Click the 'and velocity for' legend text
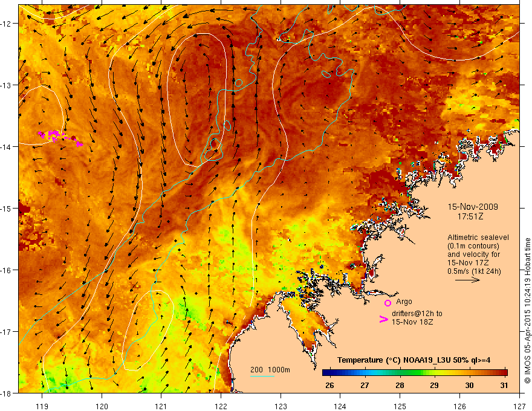This screenshot has width=532, height=411. [473, 254]
